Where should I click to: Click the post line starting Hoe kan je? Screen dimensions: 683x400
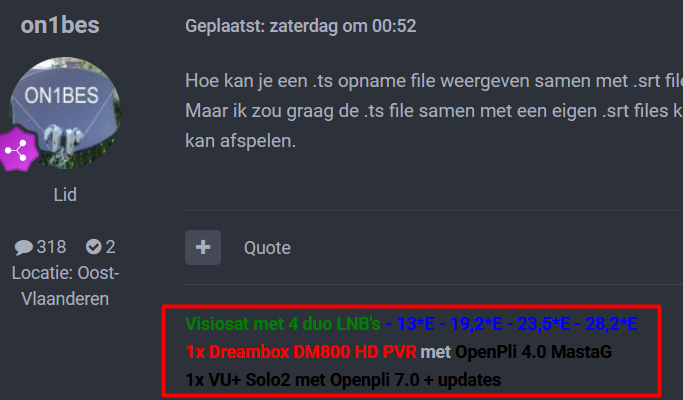pos(434,81)
